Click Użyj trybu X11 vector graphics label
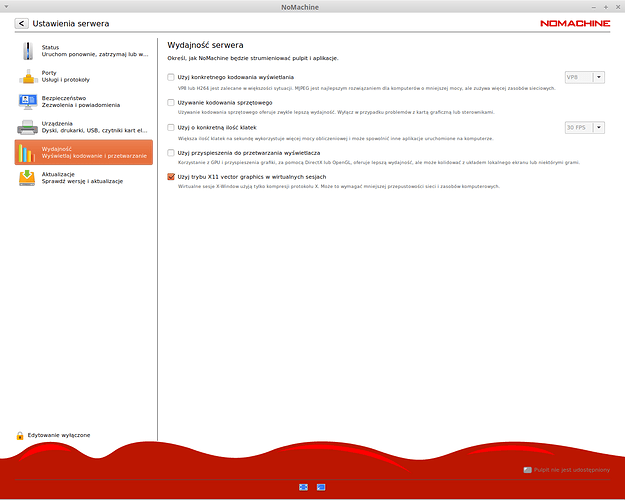Screen dimensions: 625x500 point(252,177)
